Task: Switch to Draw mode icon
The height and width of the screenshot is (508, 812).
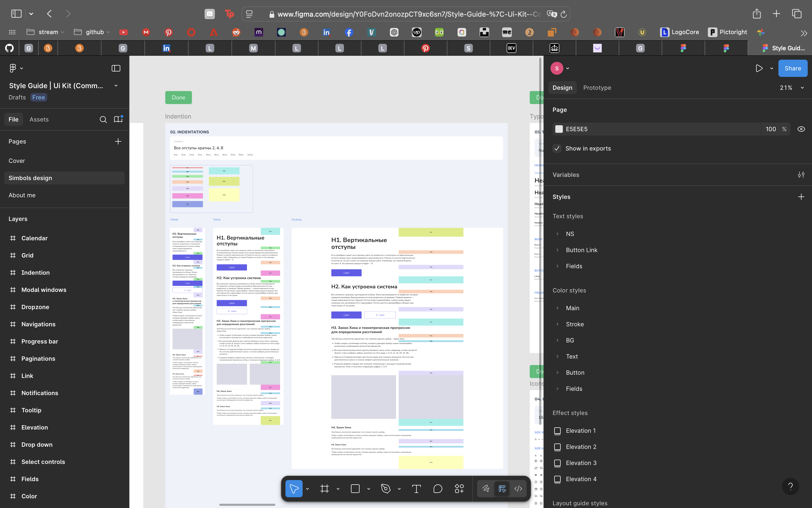Action: (486, 489)
